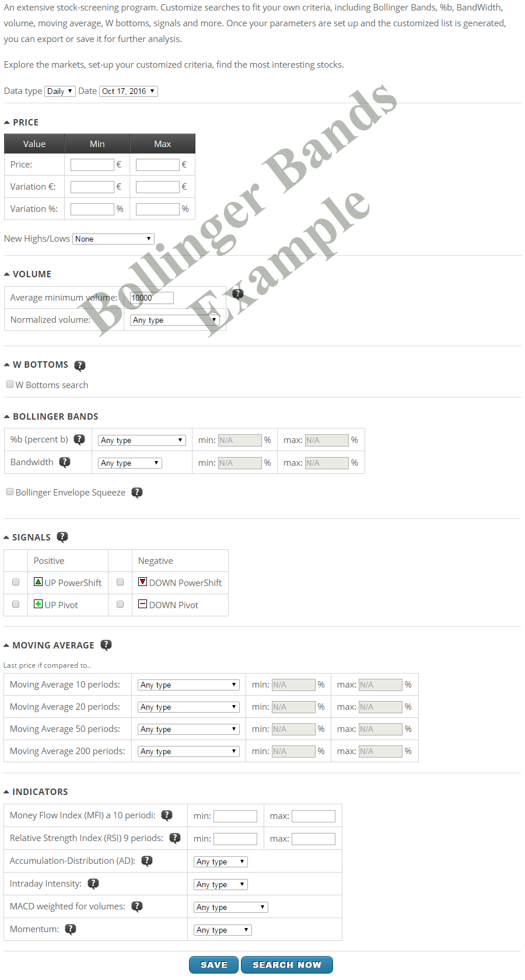Click the SAVE button

tap(214, 965)
